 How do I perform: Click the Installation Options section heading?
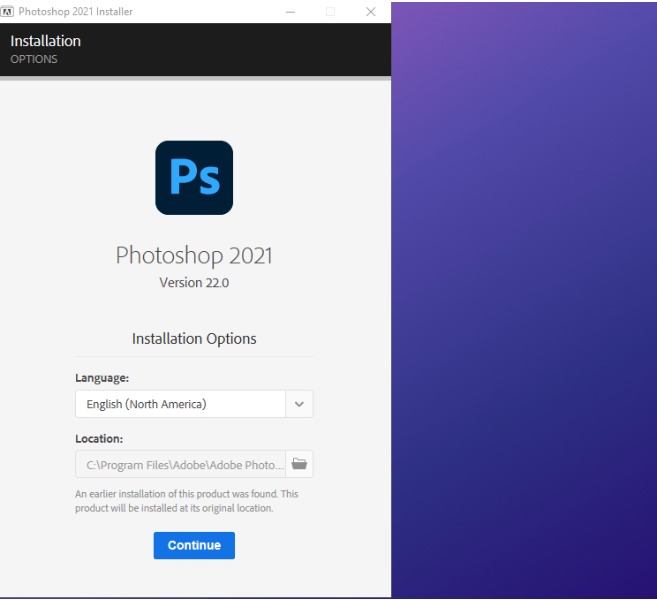[x=194, y=339]
